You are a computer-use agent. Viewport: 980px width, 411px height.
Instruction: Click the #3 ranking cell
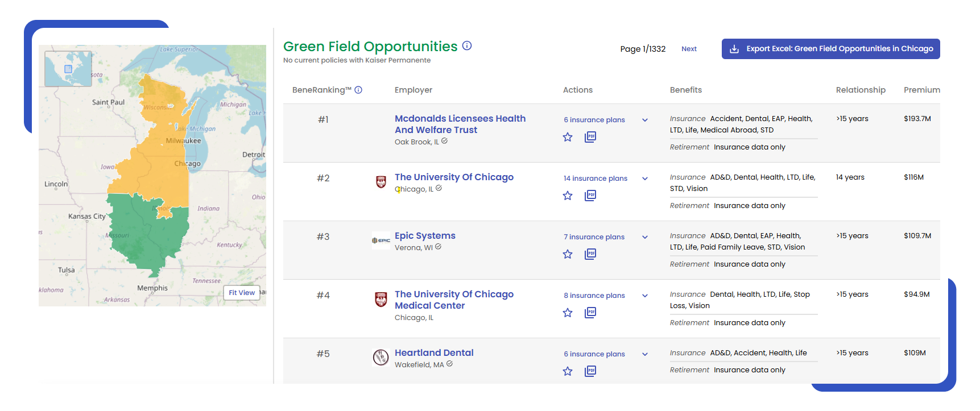click(323, 236)
